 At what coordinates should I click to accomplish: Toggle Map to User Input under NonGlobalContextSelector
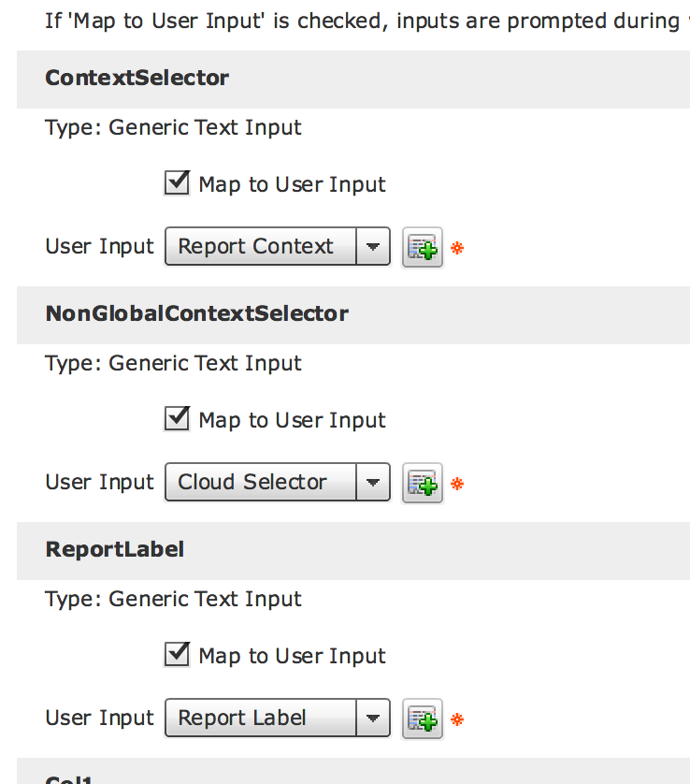tap(177, 418)
